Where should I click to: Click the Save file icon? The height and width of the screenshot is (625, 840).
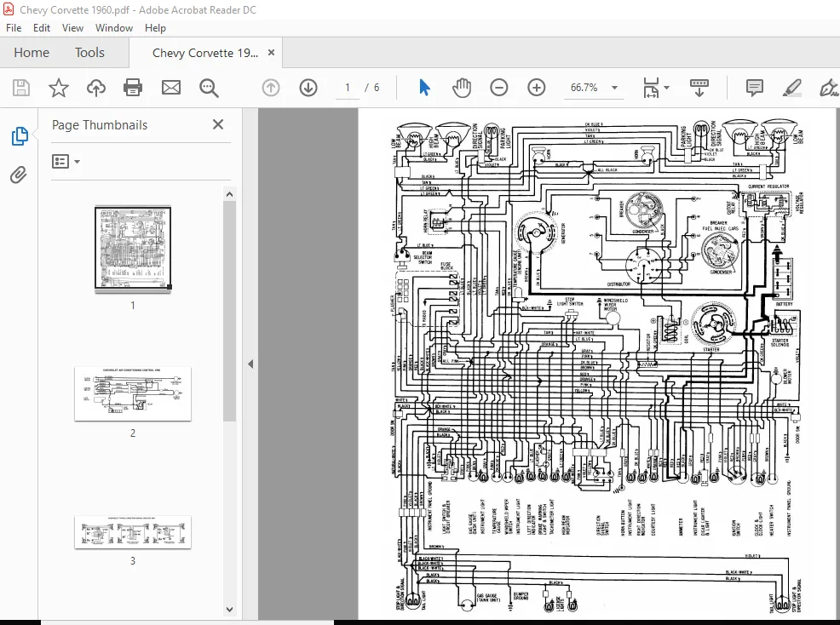21,88
